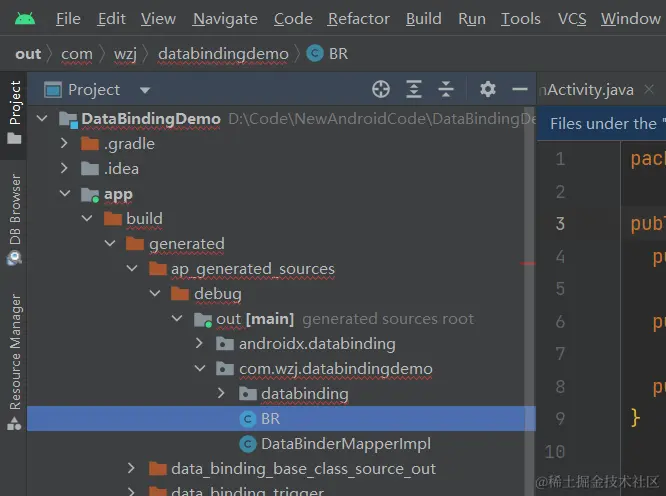Click the databinding package folder icon
Image resolution: width=666 pixels, height=496 pixels.
pyautogui.click(x=248, y=394)
